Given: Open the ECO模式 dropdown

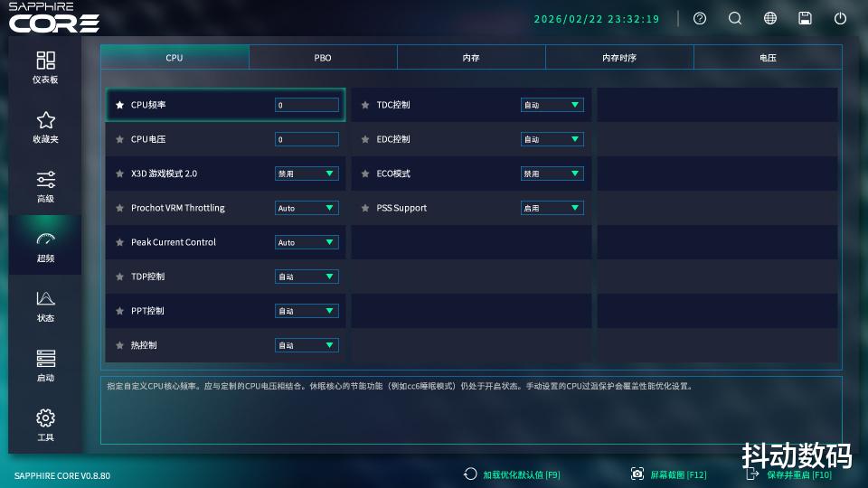Looking at the screenshot, I should coord(552,174).
